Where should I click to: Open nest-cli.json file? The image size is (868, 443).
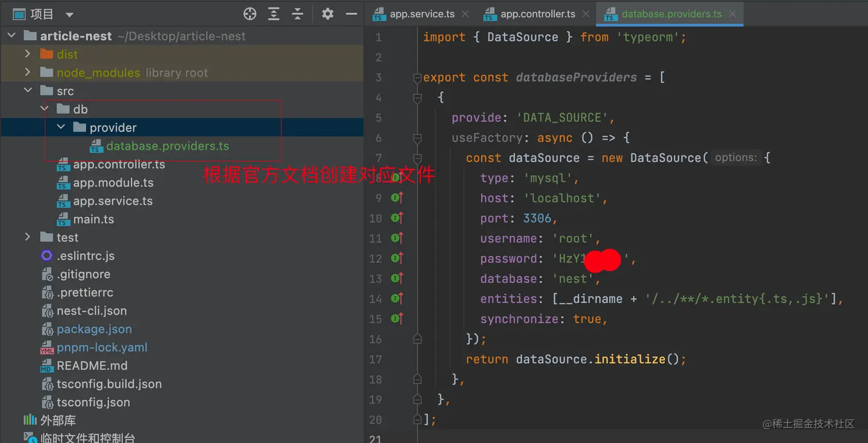[92, 310]
